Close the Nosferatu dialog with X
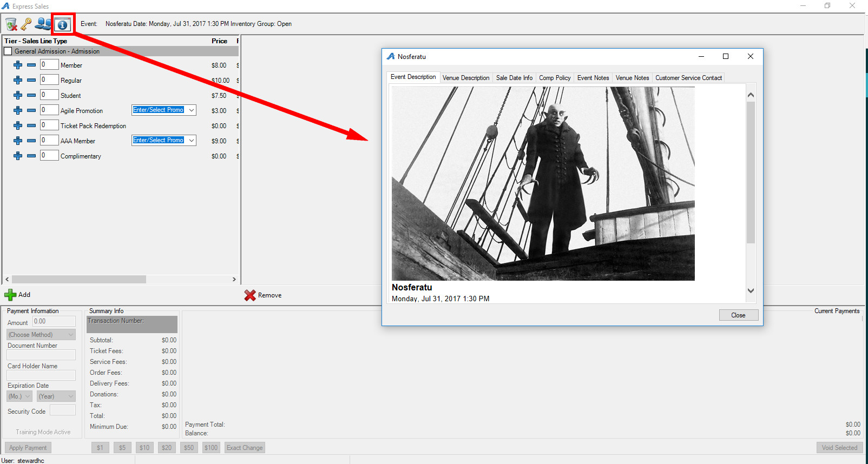This screenshot has height=464, width=868. [751, 56]
